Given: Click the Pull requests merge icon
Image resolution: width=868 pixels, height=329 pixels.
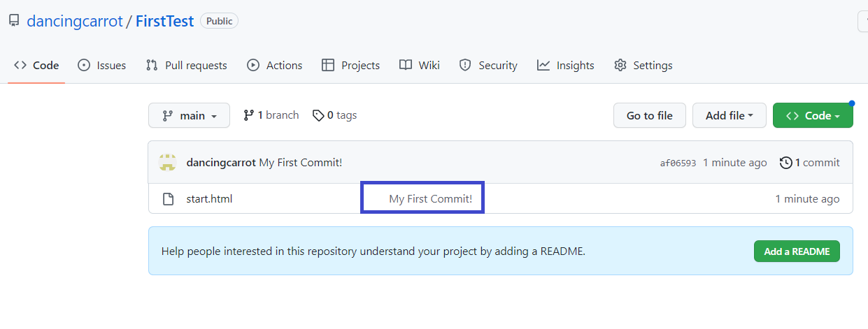Looking at the screenshot, I should click(152, 65).
